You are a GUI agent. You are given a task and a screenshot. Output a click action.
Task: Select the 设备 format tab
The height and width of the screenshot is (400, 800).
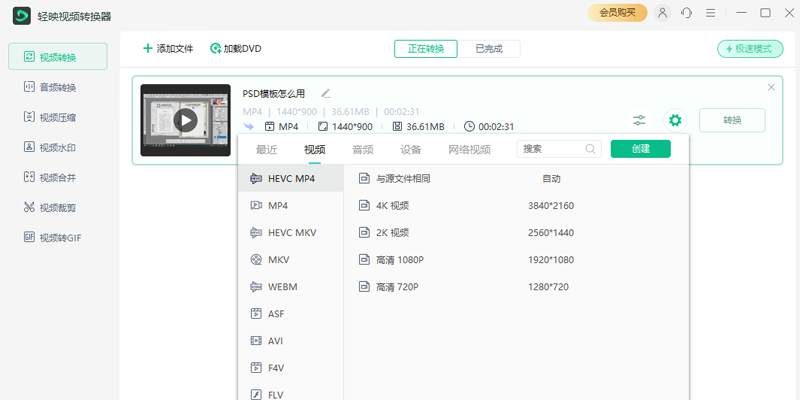(x=410, y=150)
